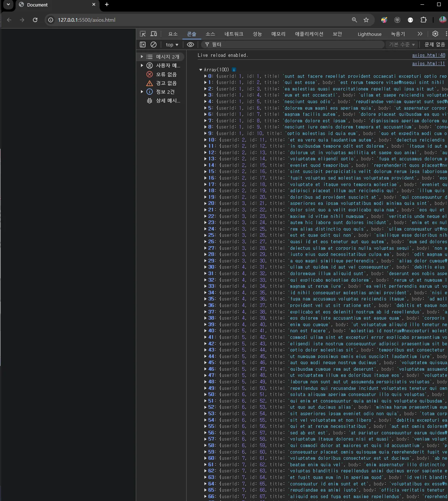Toggle the device toolbar icon
This screenshot has width=448, height=501.
point(154,34)
